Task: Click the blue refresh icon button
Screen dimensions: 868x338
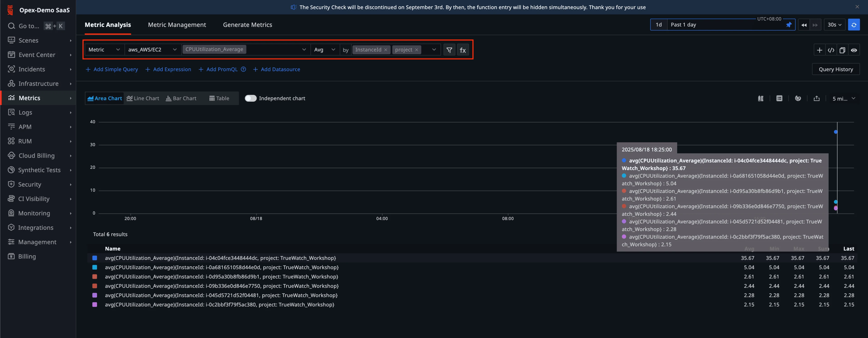Action: point(854,25)
